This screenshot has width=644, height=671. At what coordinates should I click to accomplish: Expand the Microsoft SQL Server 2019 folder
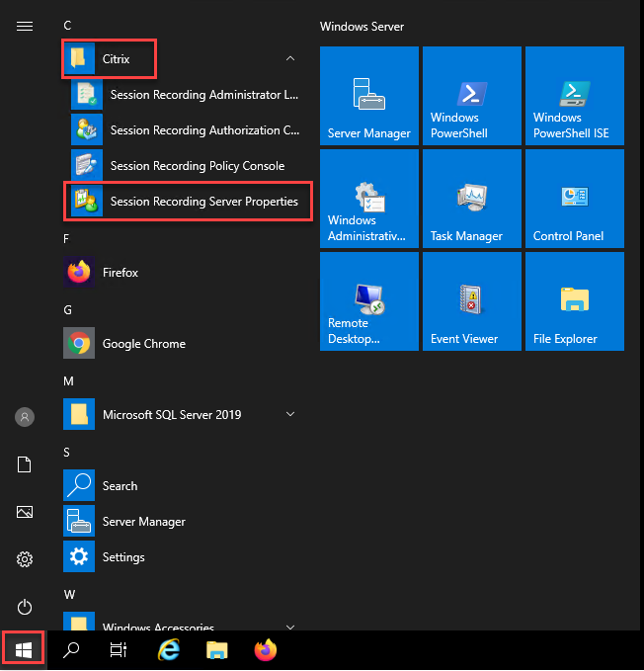click(x=289, y=415)
